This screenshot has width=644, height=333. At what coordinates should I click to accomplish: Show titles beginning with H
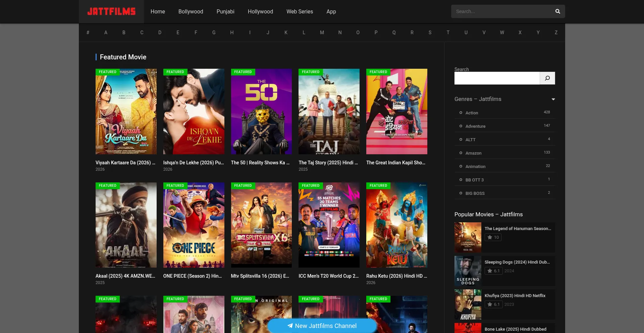coord(232,33)
